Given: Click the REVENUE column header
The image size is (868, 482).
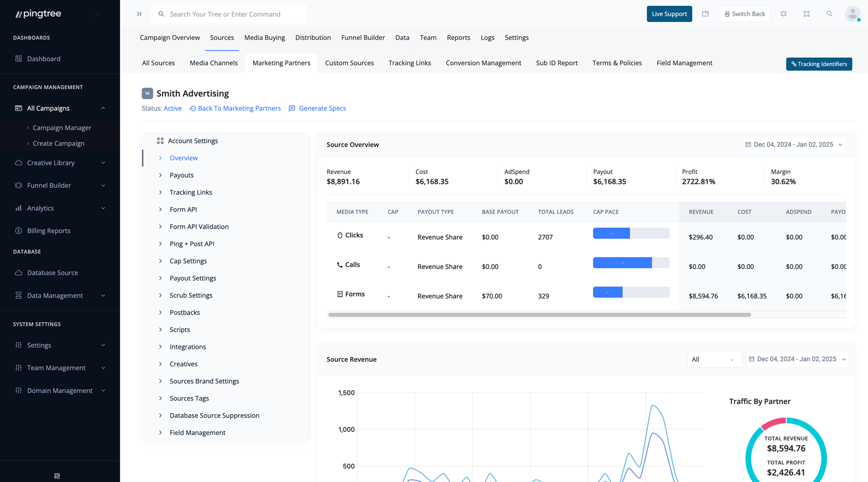Looking at the screenshot, I should (x=701, y=212).
